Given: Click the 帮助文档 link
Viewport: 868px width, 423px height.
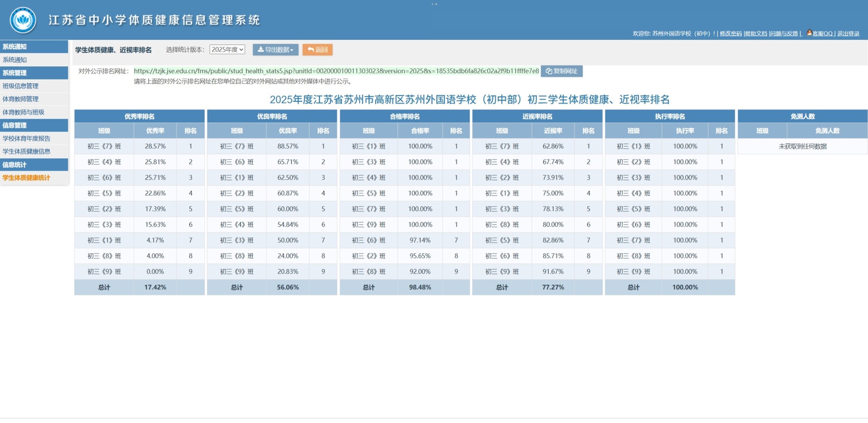Looking at the screenshot, I should 756,33.
